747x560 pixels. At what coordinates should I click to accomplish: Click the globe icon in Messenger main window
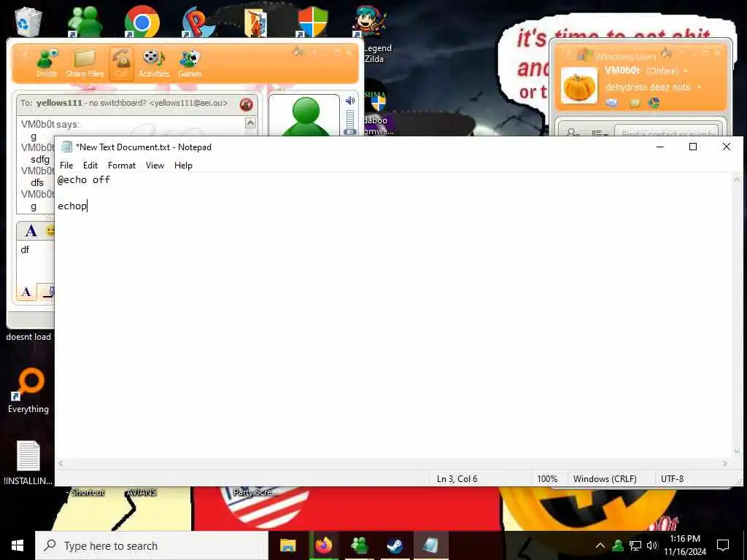[654, 103]
